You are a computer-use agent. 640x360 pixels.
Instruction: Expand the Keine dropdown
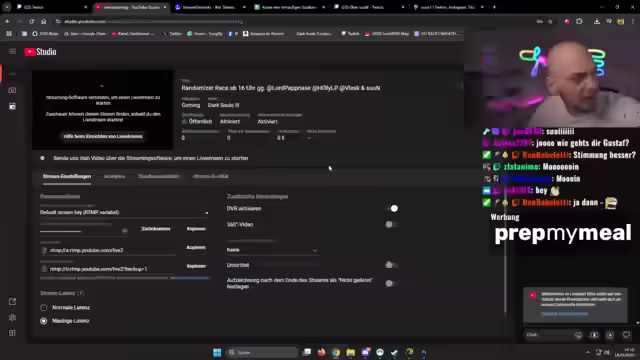tap(272, 250)
